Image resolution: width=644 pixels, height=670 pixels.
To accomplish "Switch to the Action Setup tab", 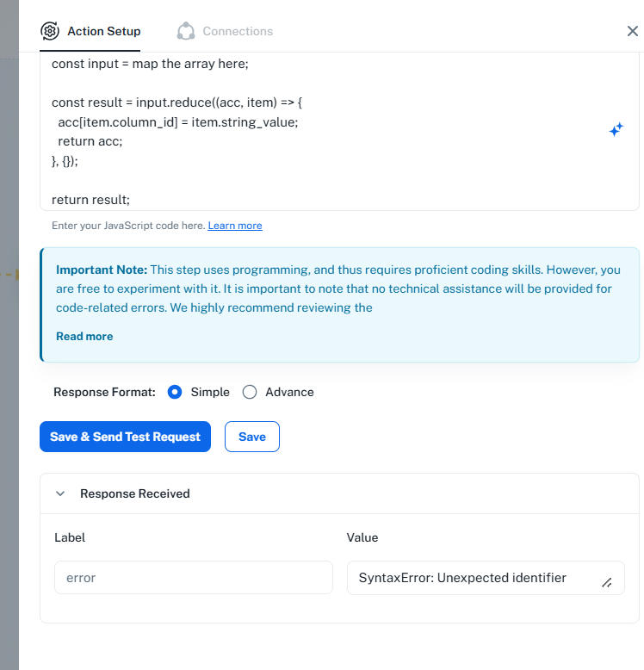I will pos(103,31).
